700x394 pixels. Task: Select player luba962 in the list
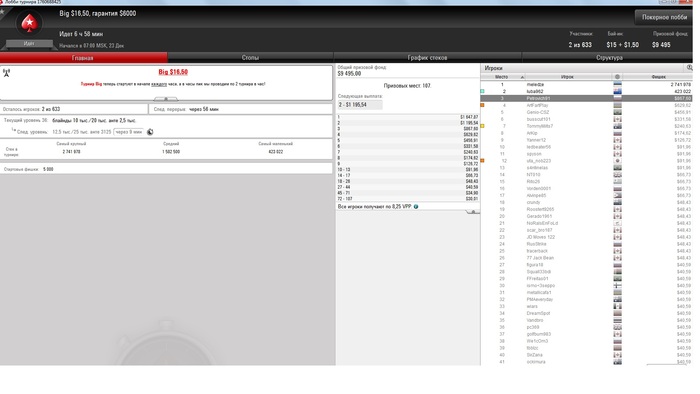586,91
